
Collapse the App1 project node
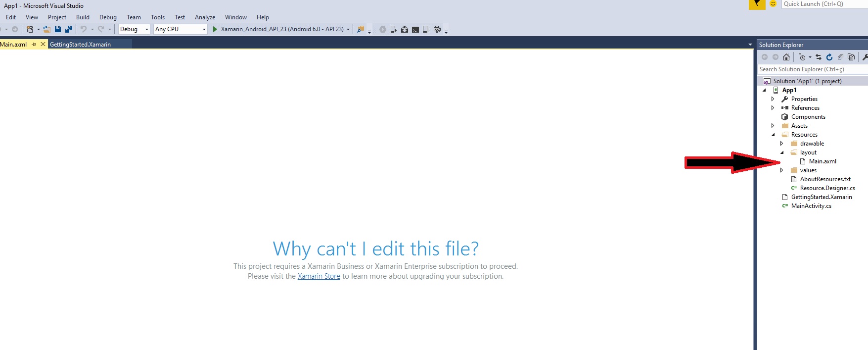pos(764,90)
